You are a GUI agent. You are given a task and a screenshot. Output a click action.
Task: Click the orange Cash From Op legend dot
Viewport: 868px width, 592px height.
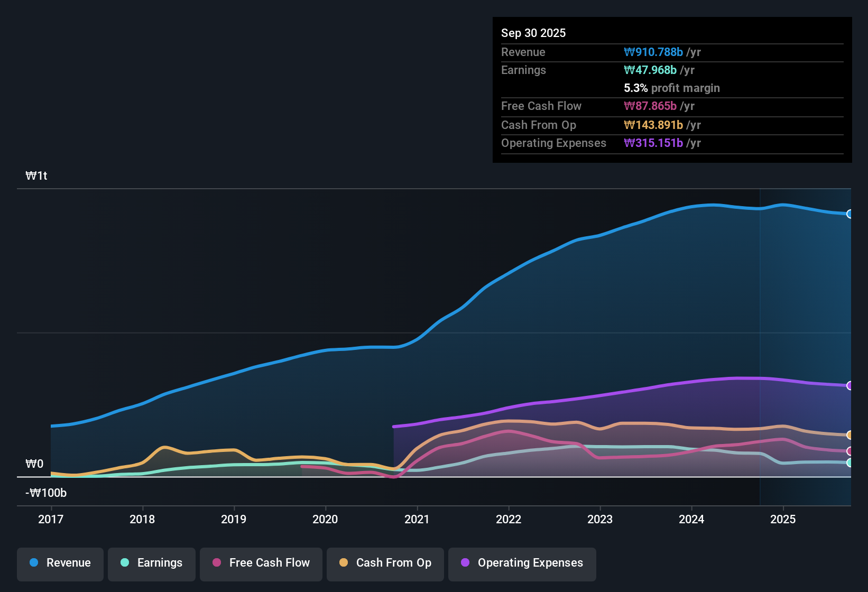[x=343, y=563]
